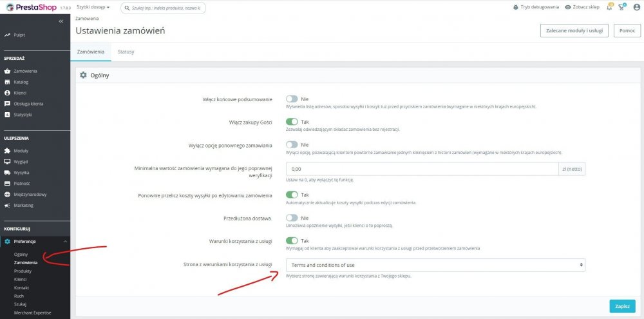644x319 pixels.
Task: Click the Tryb debugowania link text
Action: click(540, 7)
